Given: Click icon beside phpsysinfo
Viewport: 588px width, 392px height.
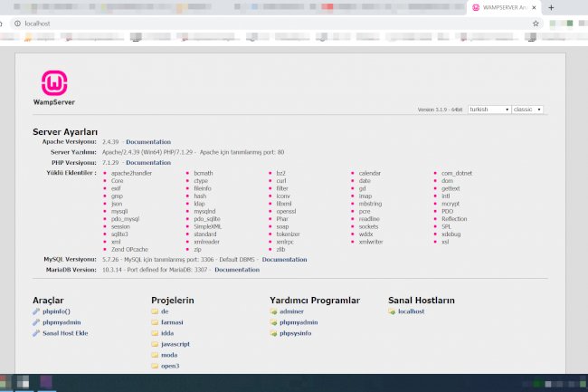Looking at the screenshot, I should [x=273, y=333].
